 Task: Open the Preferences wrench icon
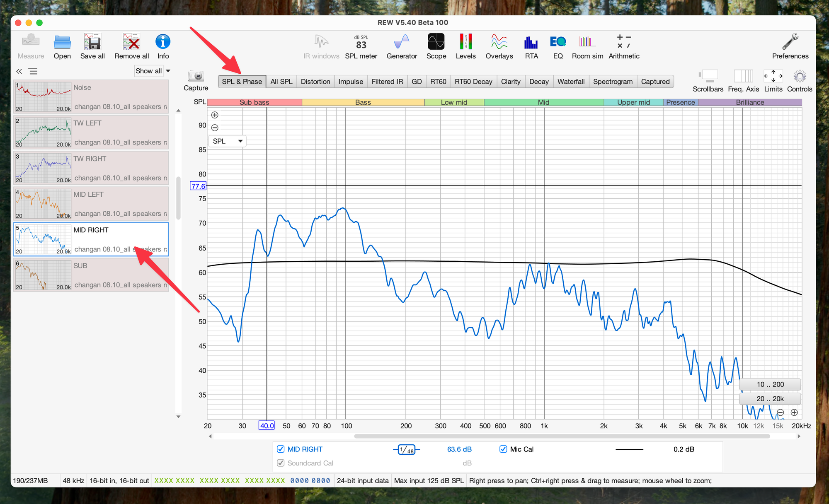point(790,42)
